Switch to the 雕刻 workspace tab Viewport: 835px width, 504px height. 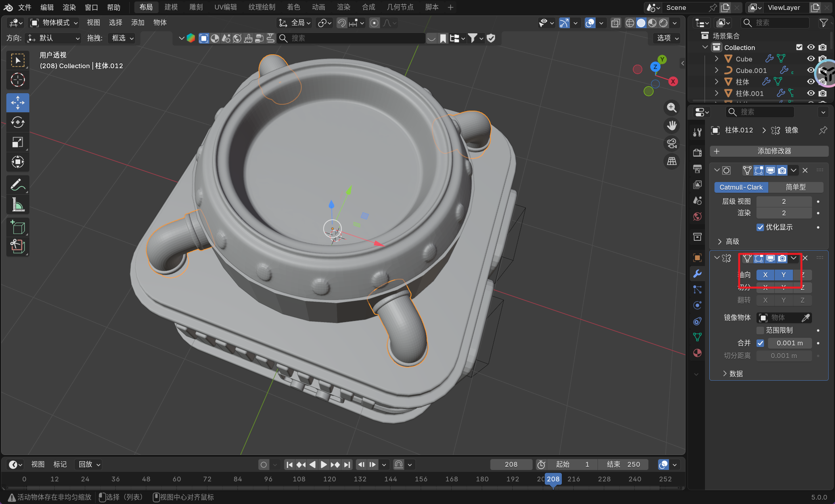196,7
